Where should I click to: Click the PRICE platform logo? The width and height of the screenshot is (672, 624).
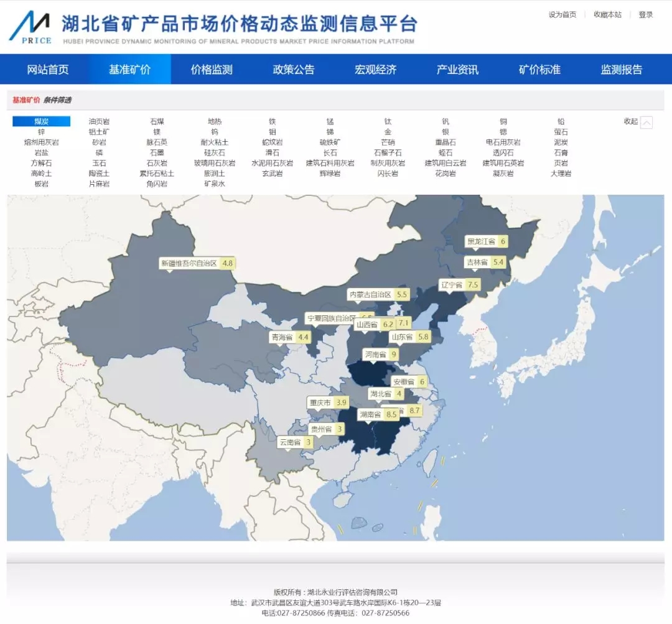(x=30, y=28)
